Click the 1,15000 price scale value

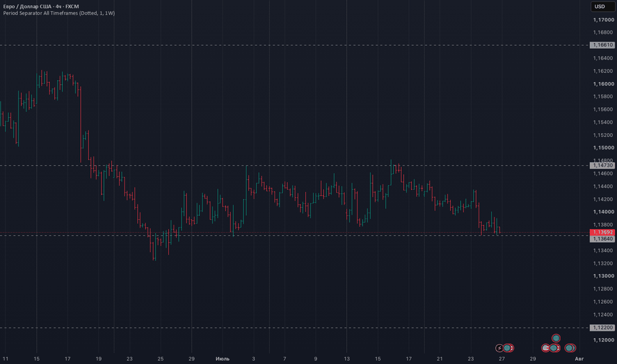coord(604,148)
